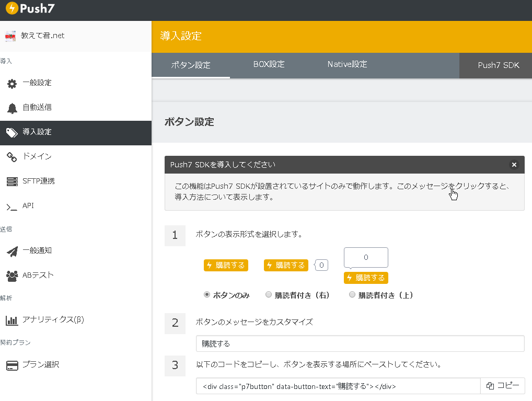Click 購読する preview below top counter
Screen dimensions: 532x401
pyautogui.click(x=366, y=278)
